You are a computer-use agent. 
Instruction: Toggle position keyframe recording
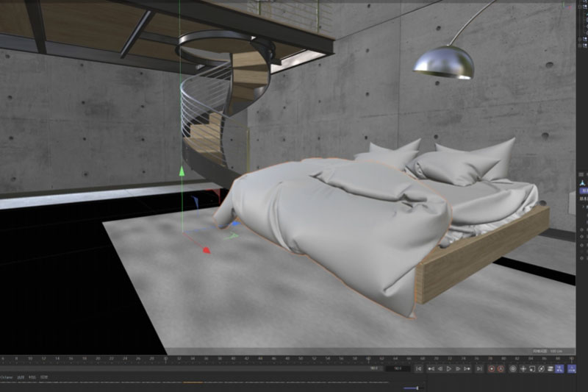523,368
